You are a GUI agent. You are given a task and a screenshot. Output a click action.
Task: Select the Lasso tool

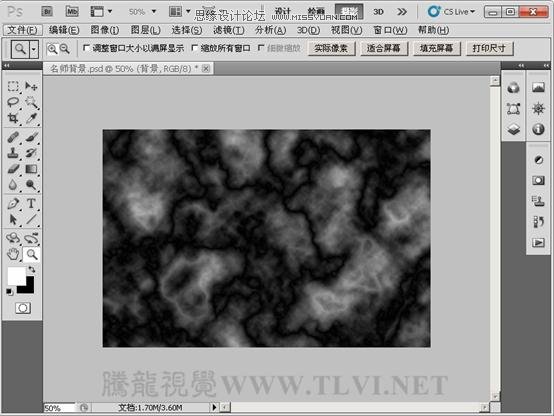point(13,102)
